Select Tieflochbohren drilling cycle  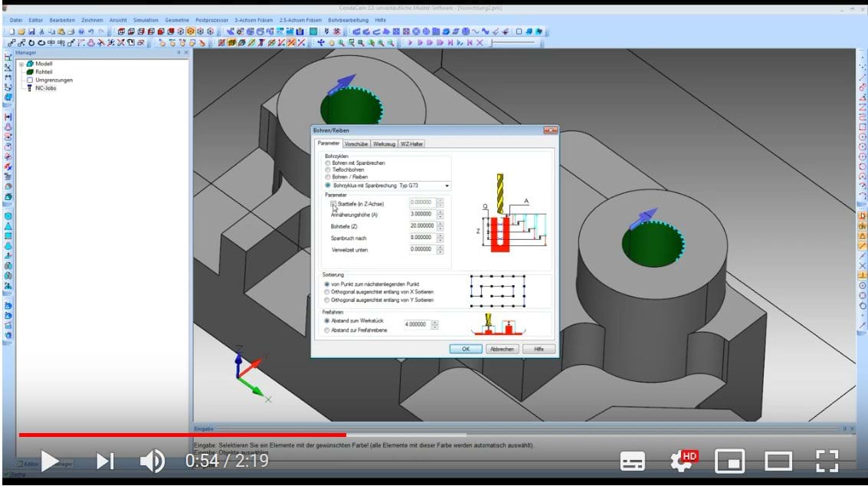click(328, 169)
